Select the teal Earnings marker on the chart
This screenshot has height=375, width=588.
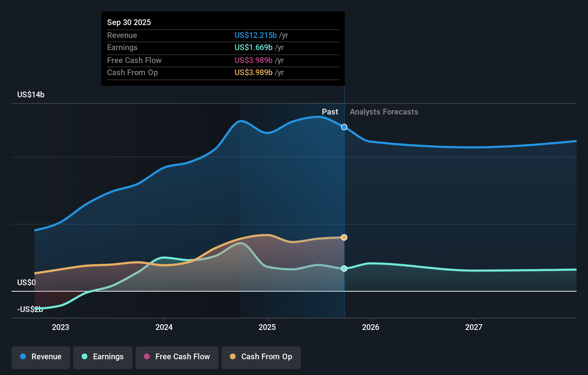click(x=344, y=268)
